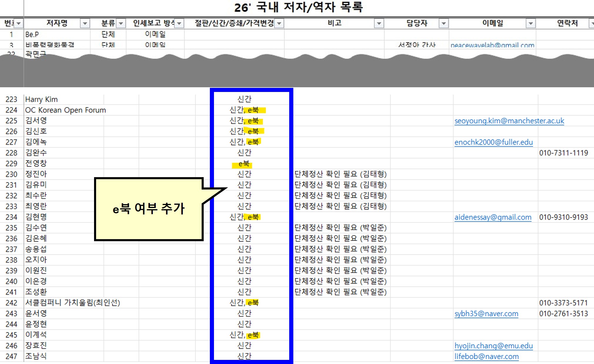Select author cell 조남식
594x364 pixels.
pyautogui.click(x=64, y=356)
